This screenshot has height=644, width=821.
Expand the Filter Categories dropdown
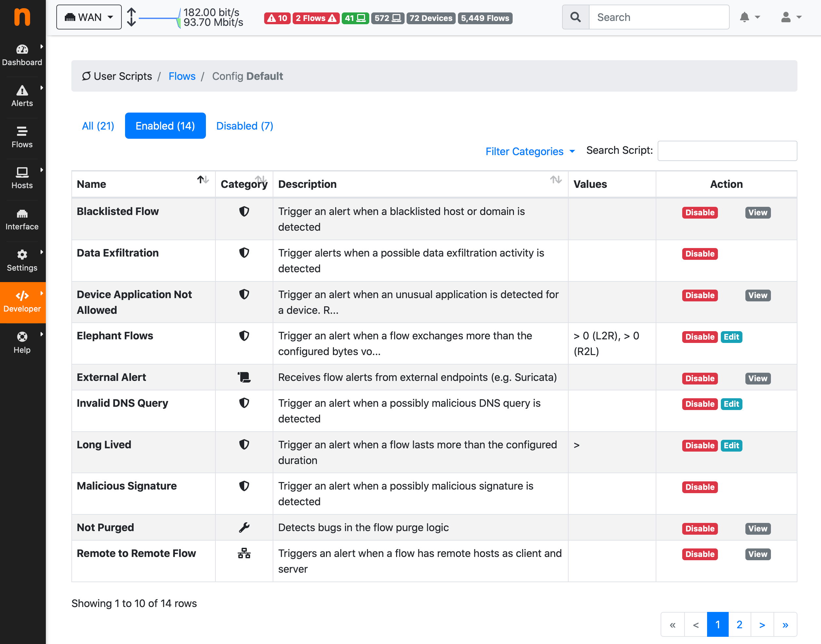pyautogui.click(x=530, y=152)
